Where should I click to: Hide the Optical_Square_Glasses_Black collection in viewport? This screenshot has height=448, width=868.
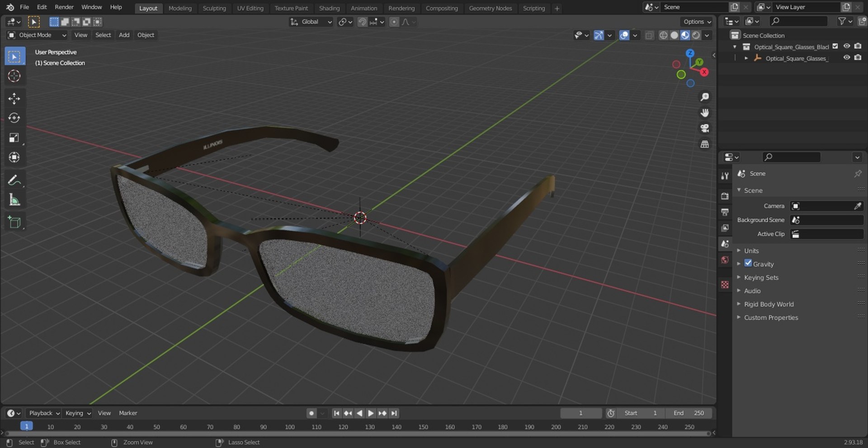click(x=847, y=46)
